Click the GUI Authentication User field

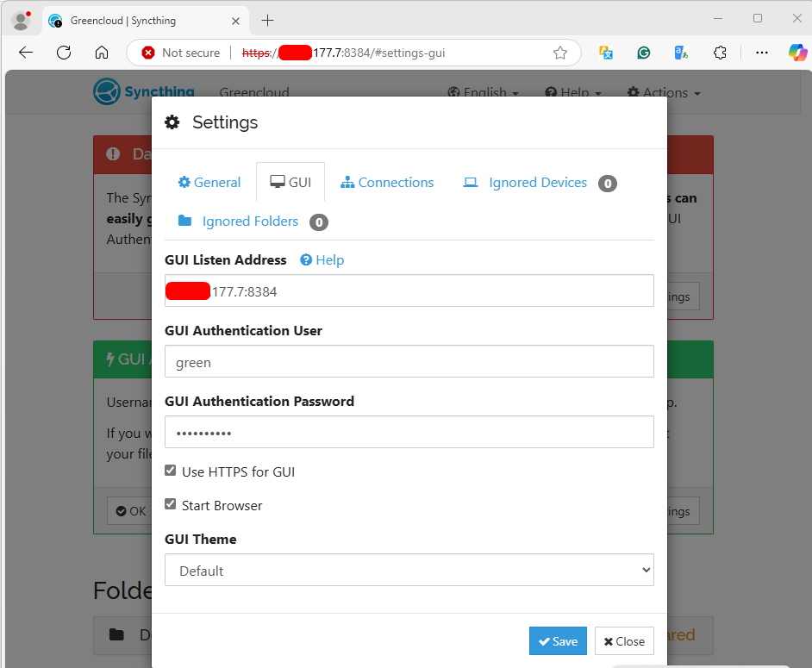(409, 361)
